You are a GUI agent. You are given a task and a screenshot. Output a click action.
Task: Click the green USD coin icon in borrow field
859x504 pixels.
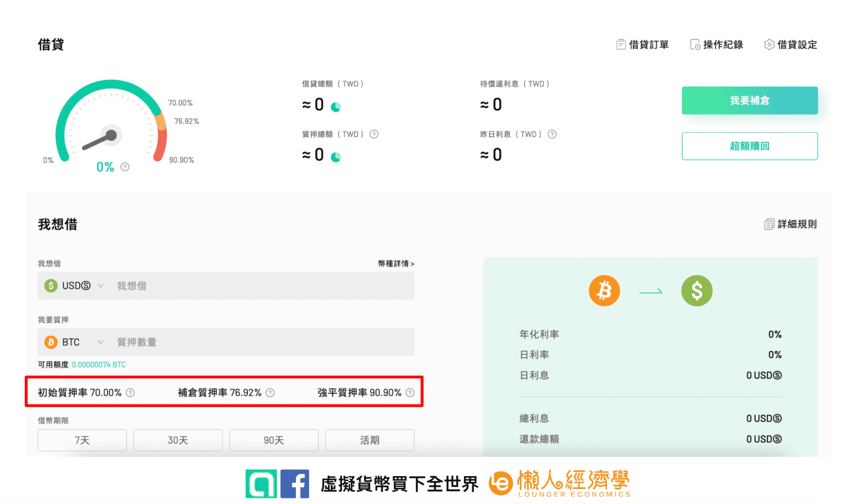pos(51,285)
